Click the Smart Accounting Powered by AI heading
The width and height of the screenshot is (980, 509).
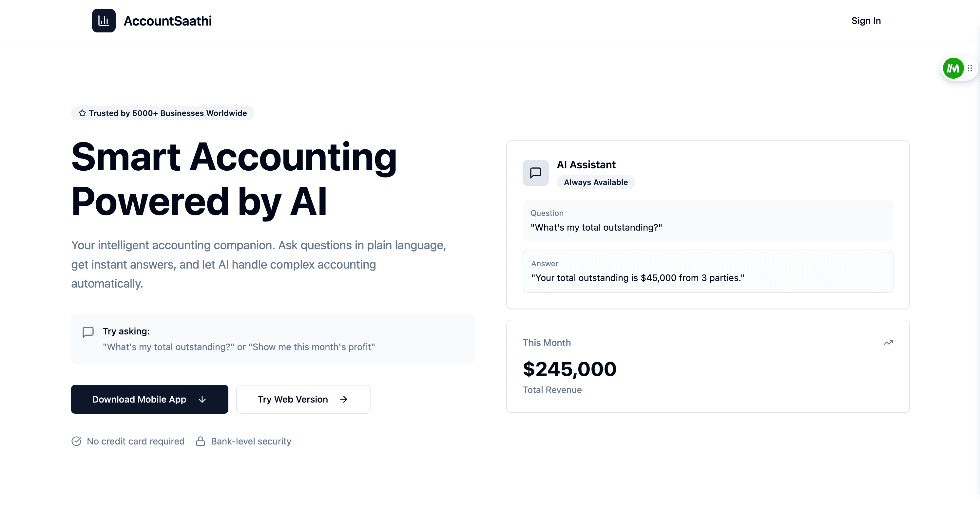(234, 179)
